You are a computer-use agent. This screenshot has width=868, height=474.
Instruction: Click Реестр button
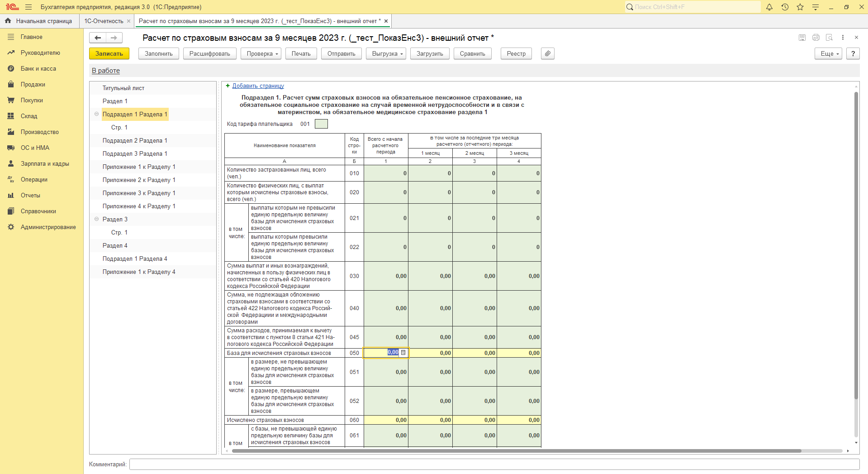pyautogui.click(x=517, y=53)
